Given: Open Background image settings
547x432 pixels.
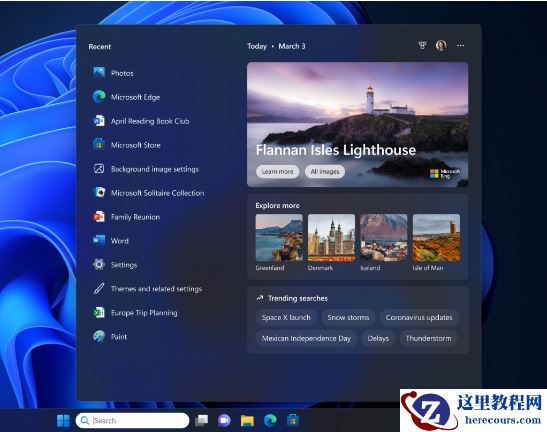Looking at the screenshot, I should [x=146, y=169].
